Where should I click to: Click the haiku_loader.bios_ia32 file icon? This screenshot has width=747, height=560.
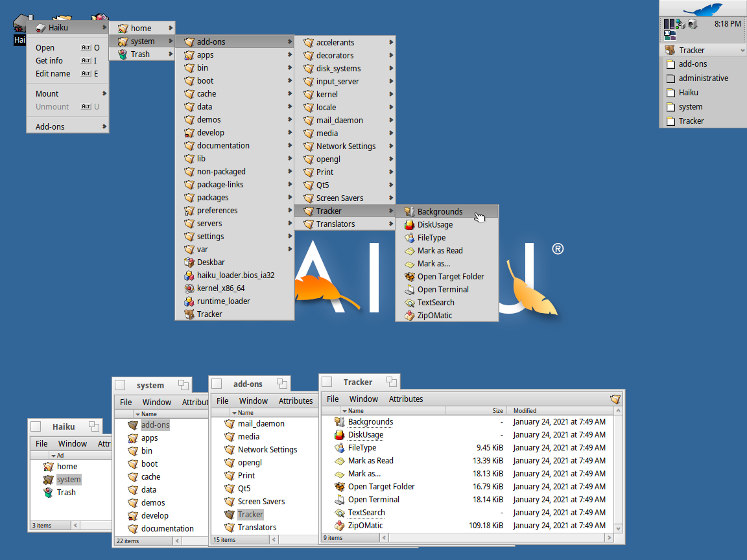(189, 275)
